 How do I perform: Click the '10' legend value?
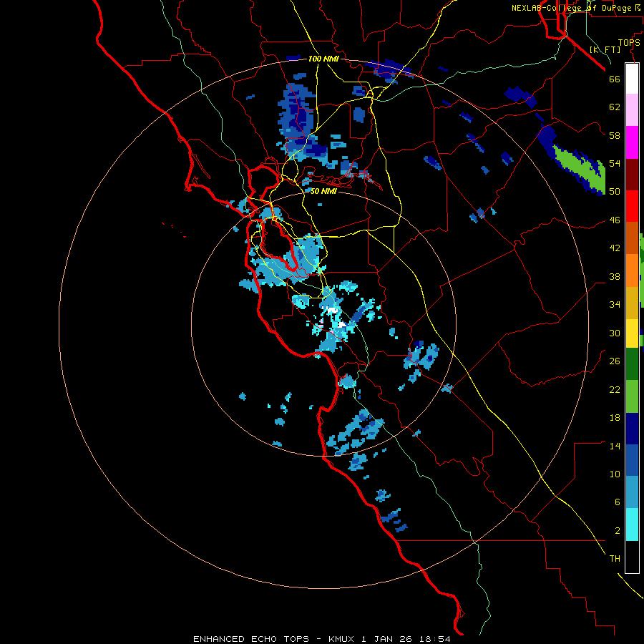click(x=615, y=474)
